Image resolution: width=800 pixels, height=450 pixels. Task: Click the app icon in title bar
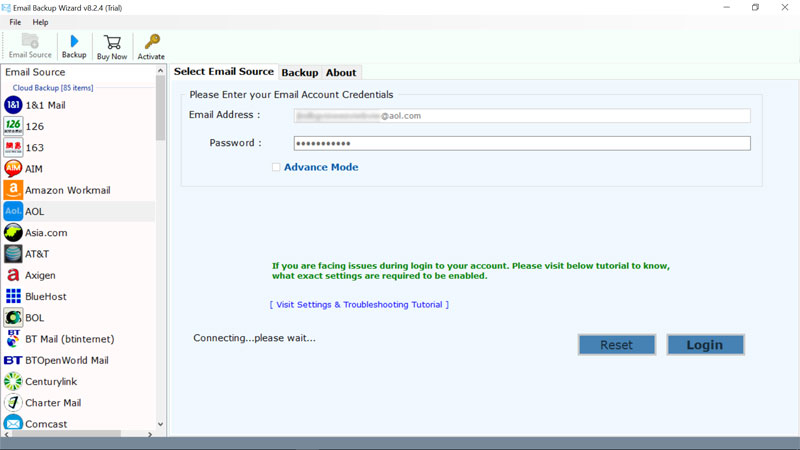6,8
